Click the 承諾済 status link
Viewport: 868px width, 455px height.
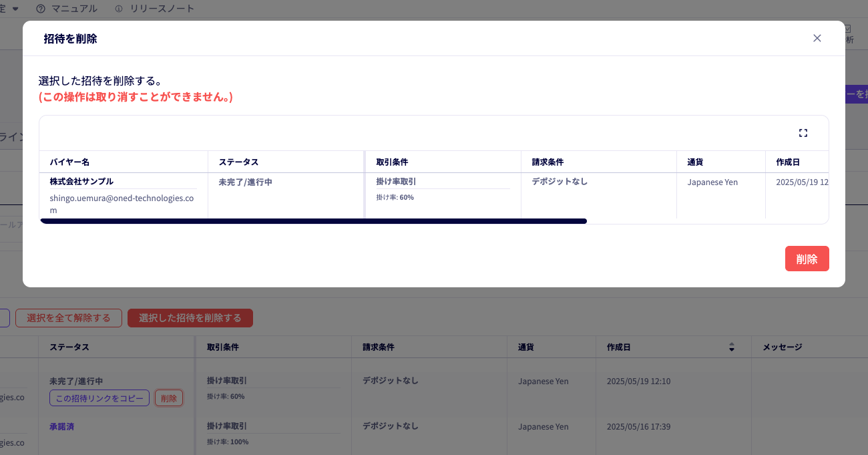61,426
